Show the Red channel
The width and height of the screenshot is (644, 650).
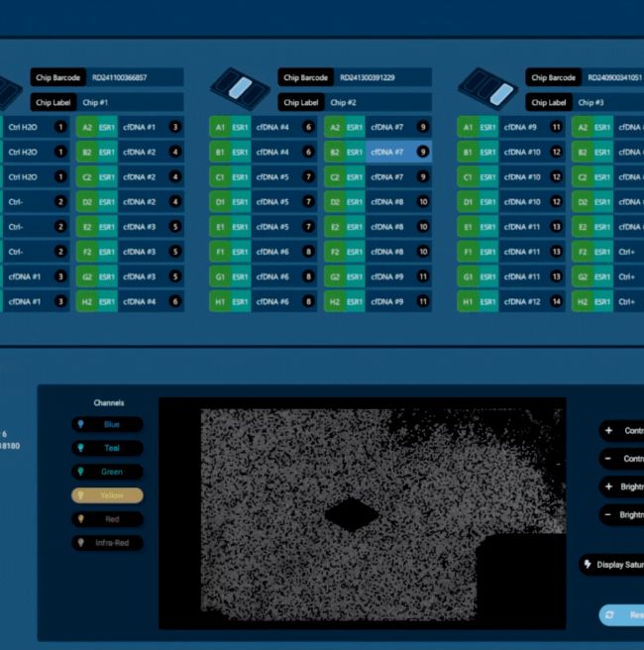click(x=107, y=519)
